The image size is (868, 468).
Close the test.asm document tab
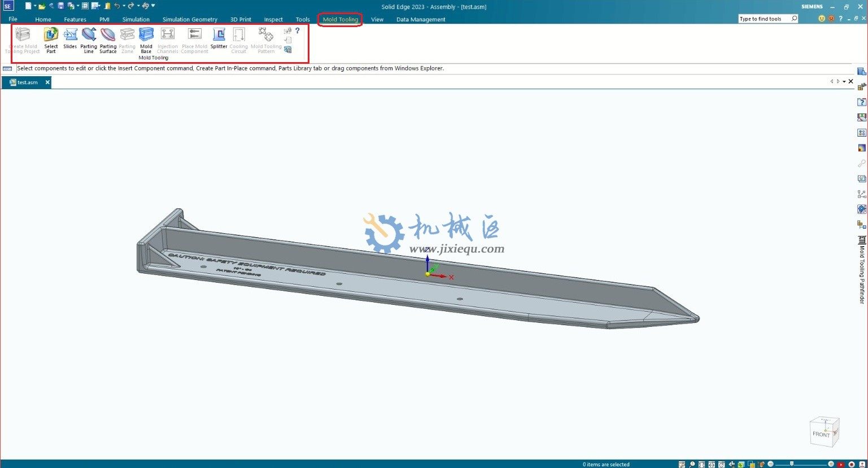coord(47,82)
